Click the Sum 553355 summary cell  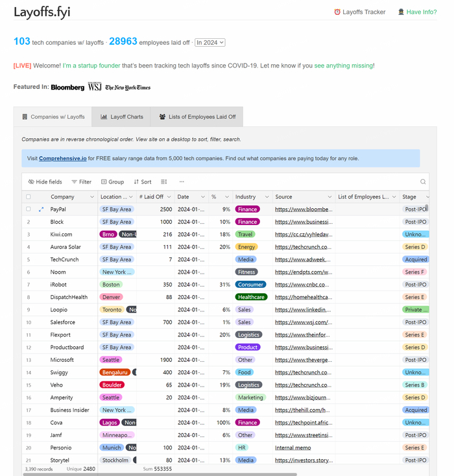[158, 469]
